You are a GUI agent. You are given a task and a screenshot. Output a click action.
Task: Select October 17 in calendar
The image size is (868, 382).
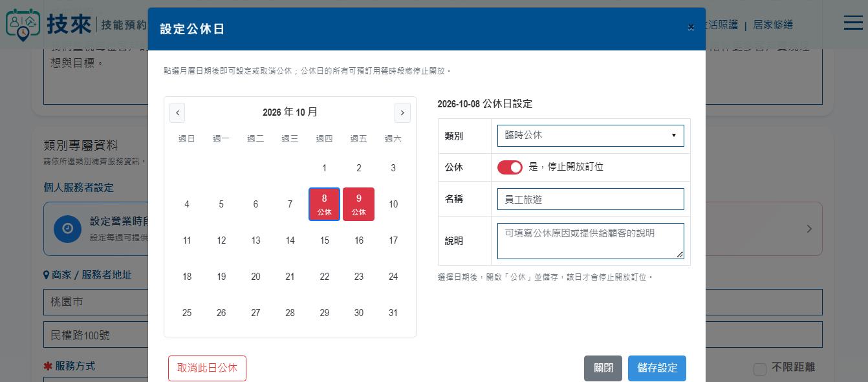(x=393, y=240)
